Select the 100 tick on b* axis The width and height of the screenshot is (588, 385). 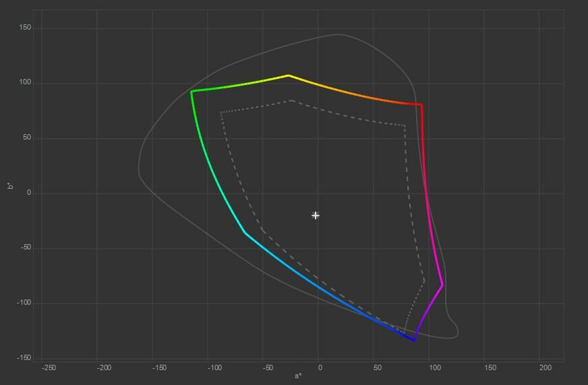25,82
